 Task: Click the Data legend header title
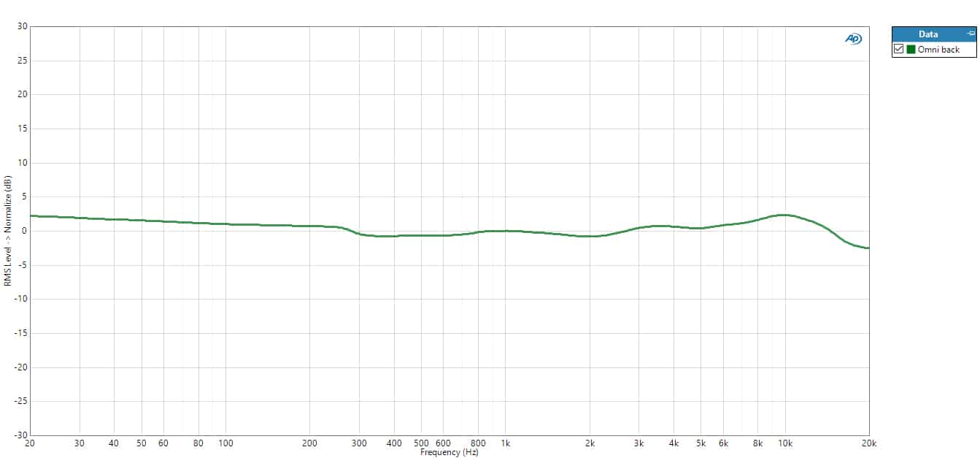[928, 34]
